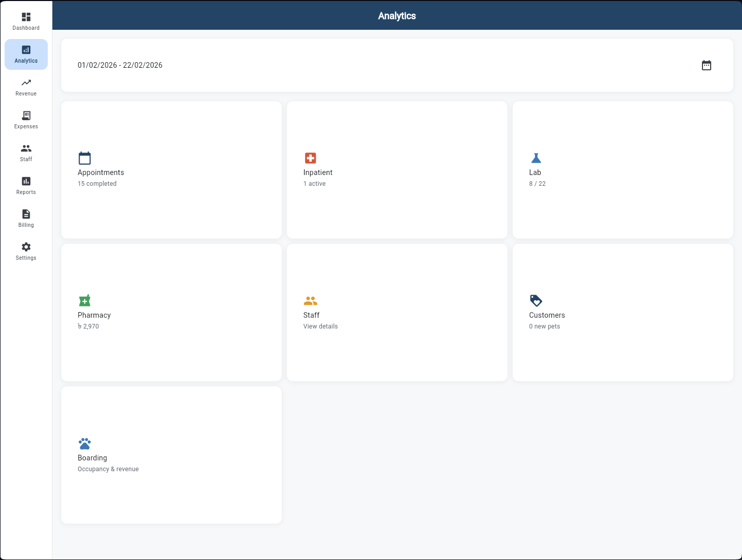Switch to the Analytics tab in sidebar
Viewport: 742px width, 560px height.
(26, 54)
